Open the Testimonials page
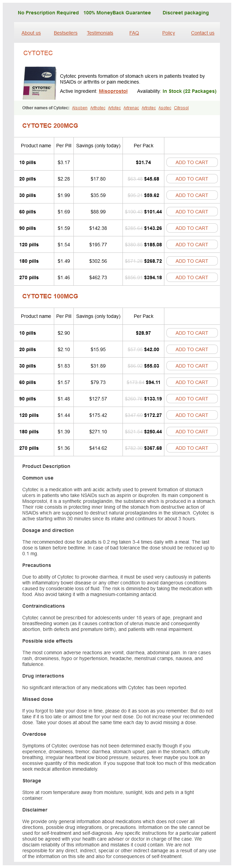 pyautogui.click(x=100, y=33)
